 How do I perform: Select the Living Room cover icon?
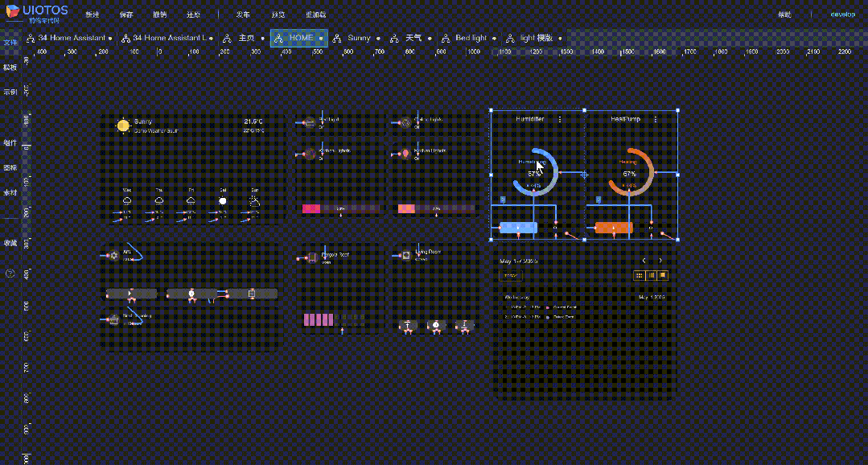click(405, 256)
